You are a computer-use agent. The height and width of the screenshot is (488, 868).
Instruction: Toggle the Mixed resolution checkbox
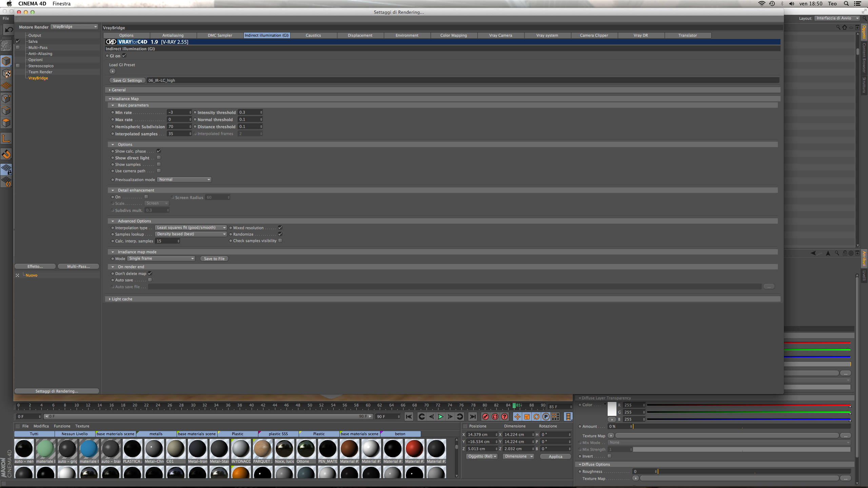280,228
